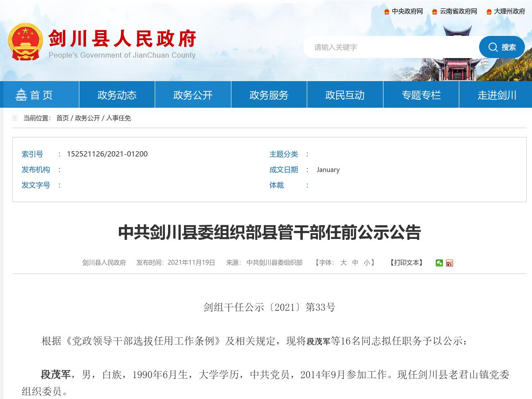The width and height of the screenshot is (532, 399).
Task: Click breadcrumb link 首页
Action: click(63, 118)
